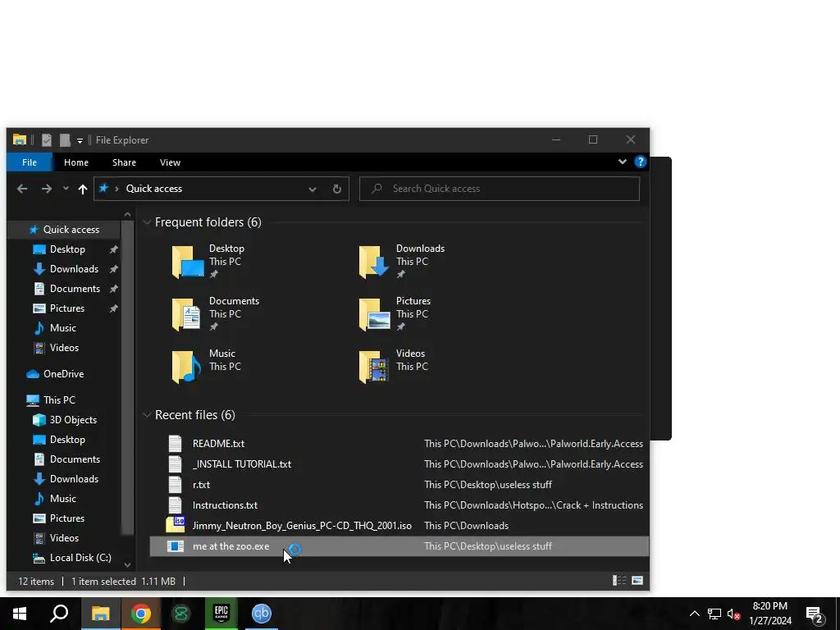Switch to large icons view in status bar
Screen dimensions: 840x630
point(637,581)
